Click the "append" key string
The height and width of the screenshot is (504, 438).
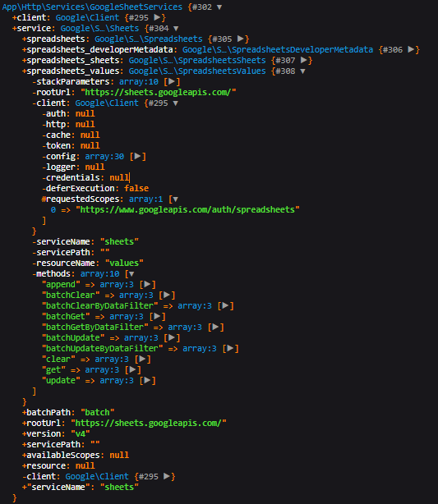click(61, 285)
